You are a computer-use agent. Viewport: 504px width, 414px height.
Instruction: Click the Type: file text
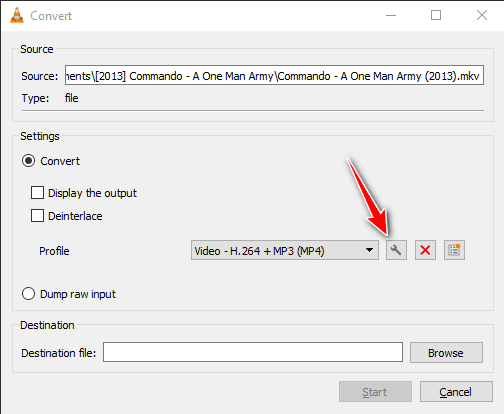point(50,98)
